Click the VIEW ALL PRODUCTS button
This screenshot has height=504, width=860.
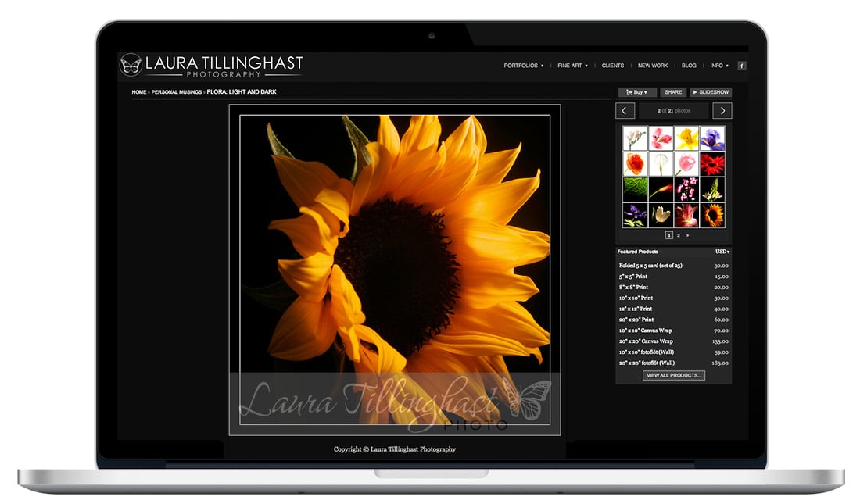[673, 376]
